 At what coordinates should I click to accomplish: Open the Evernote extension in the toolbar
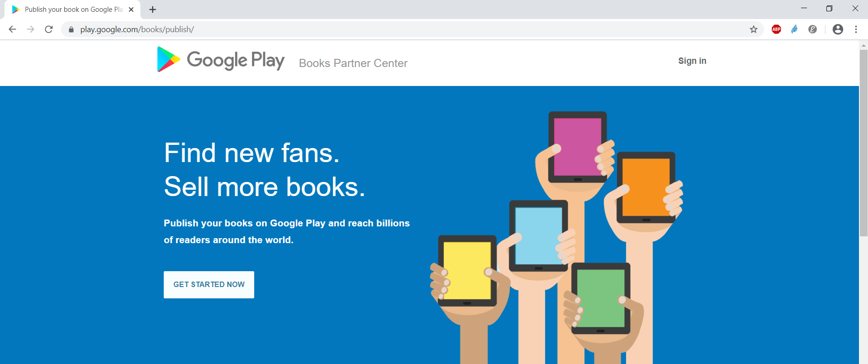coord(812,29)
